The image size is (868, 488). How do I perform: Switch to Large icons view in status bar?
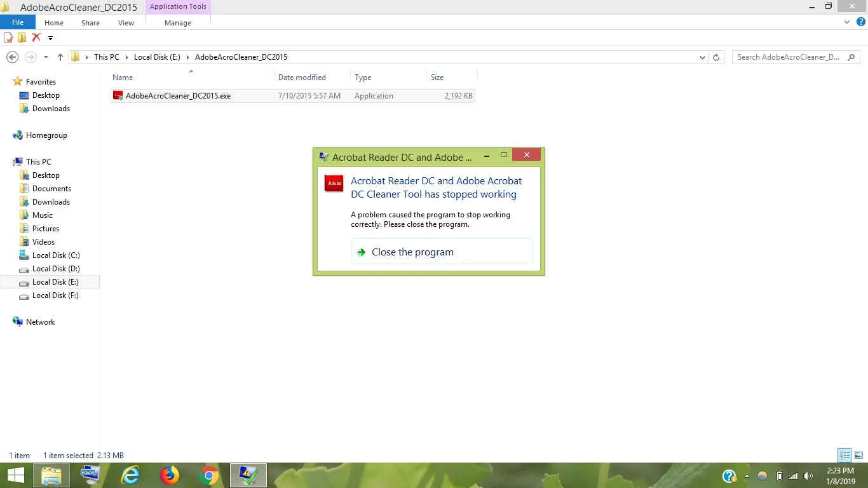coord(858,455)
